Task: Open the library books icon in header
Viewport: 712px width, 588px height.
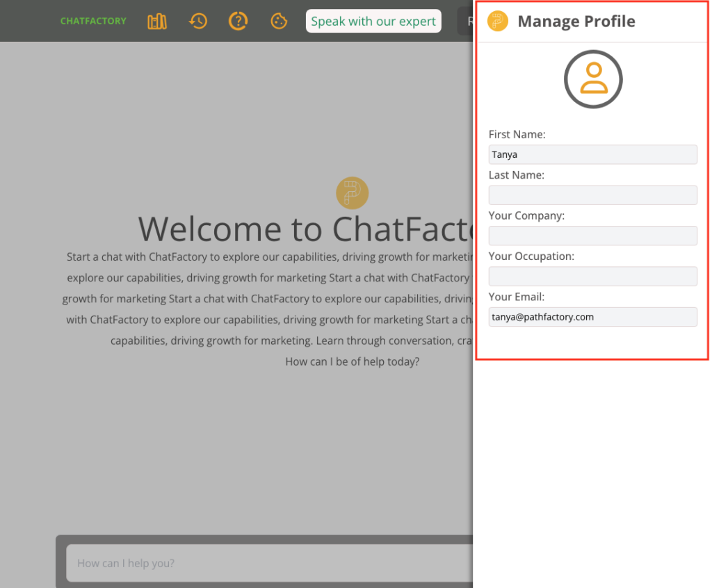Action: point(157,22)
